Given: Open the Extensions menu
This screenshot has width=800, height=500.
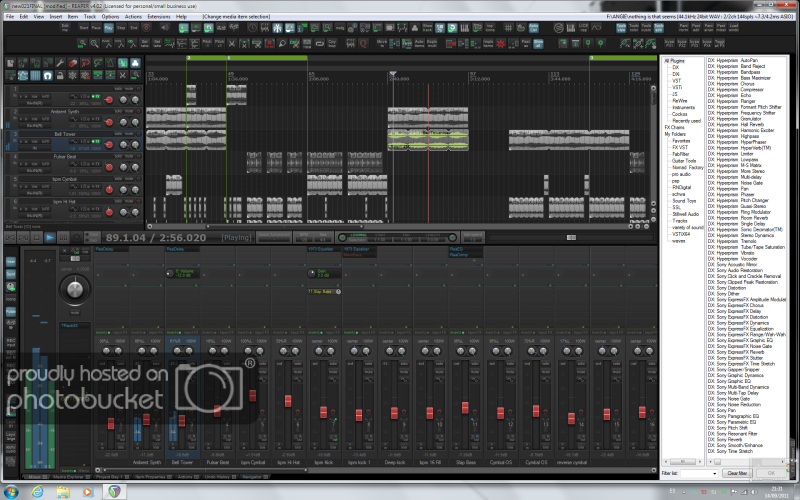Looking at the screenshot, I should tap(158, 17).
